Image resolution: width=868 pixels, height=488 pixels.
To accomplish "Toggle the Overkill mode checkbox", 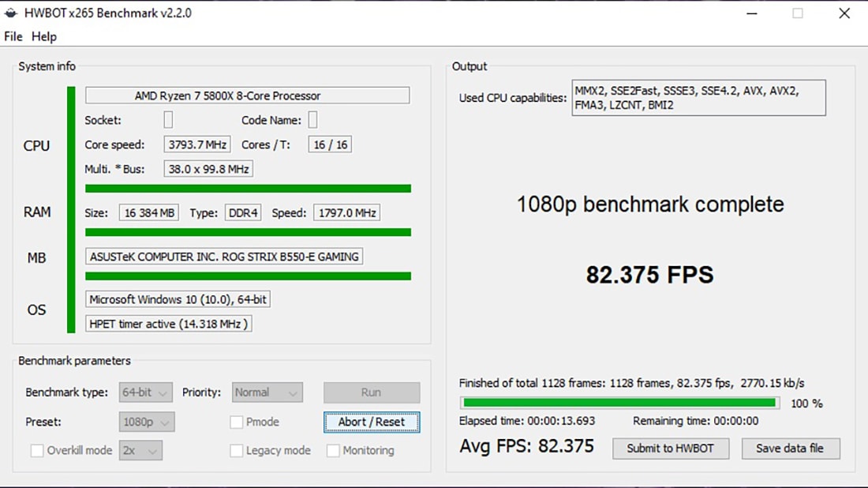I will pos(37,451).
